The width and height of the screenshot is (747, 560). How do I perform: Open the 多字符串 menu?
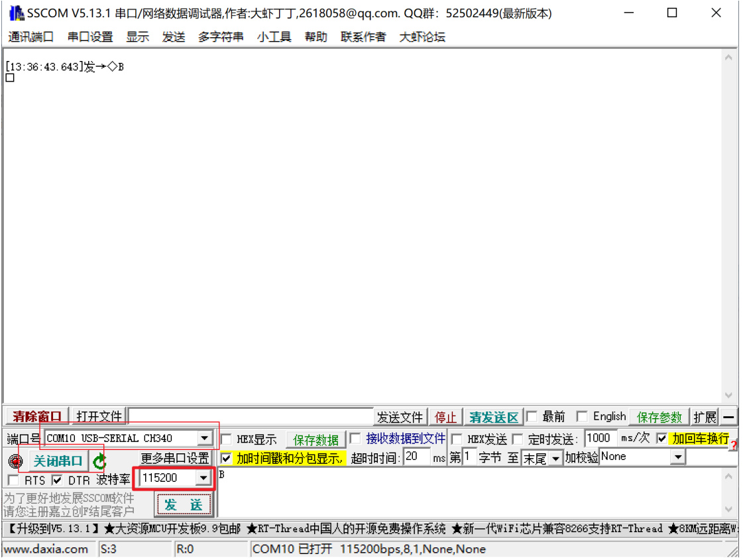tap(223, 36)
